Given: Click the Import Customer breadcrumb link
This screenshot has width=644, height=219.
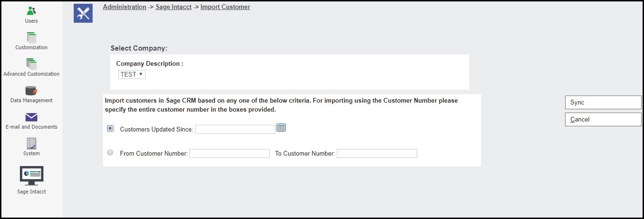Looking at the screenshot, I should [x=225, y=7].
